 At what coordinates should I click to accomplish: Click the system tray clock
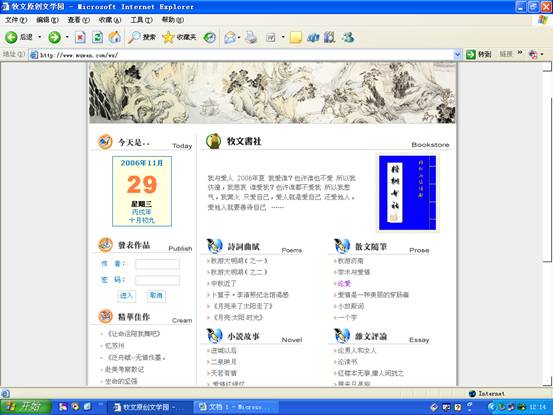pos(537,407)
